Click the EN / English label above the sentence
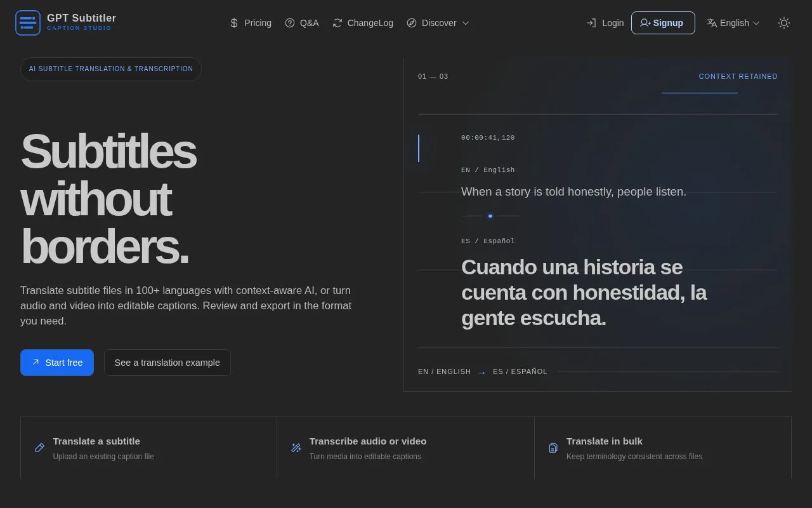The image size is (812, 508). [488, 170]
